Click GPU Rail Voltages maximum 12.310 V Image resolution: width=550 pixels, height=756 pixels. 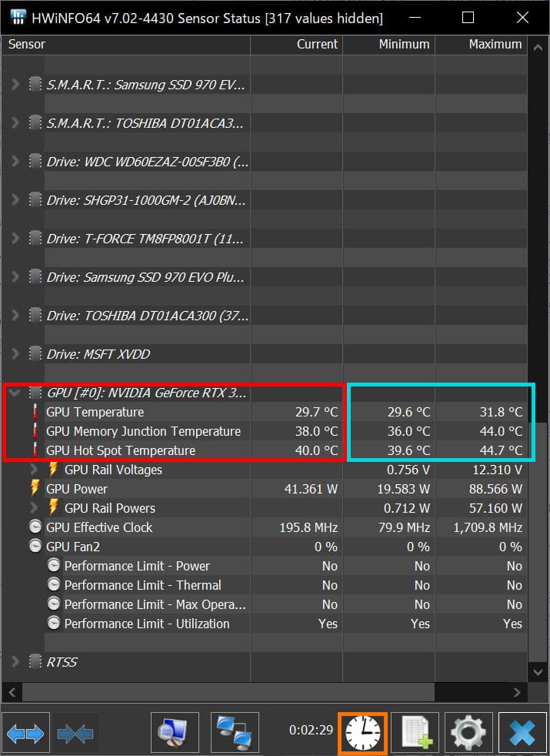tap(497, 470)
